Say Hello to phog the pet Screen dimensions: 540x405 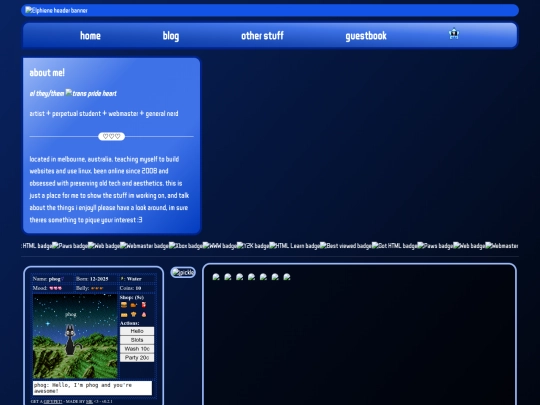pyautogui.click(x=137, y=331)
